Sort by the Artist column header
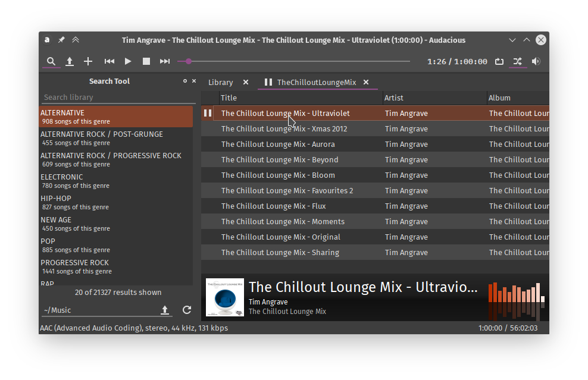The height and width of the screenshot is (380, 588). pos(434,98)
